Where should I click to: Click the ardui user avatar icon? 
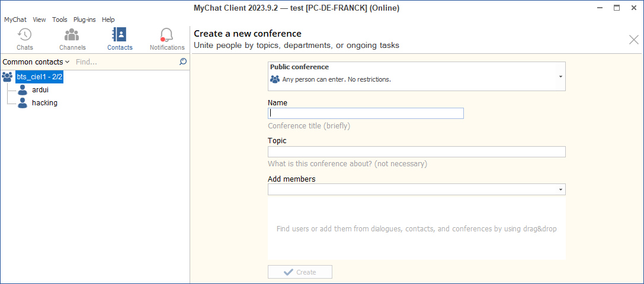click(x=23, y=90)
